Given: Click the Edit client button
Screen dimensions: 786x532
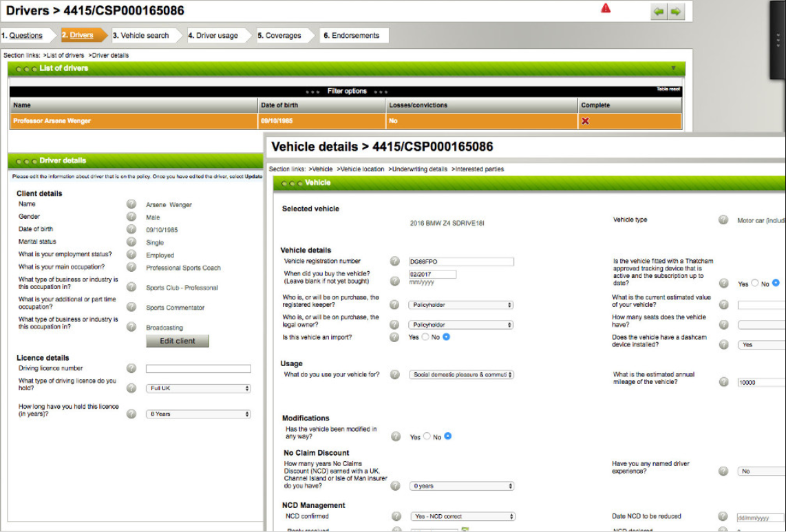Looking at the screenshot, I should (177, 341).
